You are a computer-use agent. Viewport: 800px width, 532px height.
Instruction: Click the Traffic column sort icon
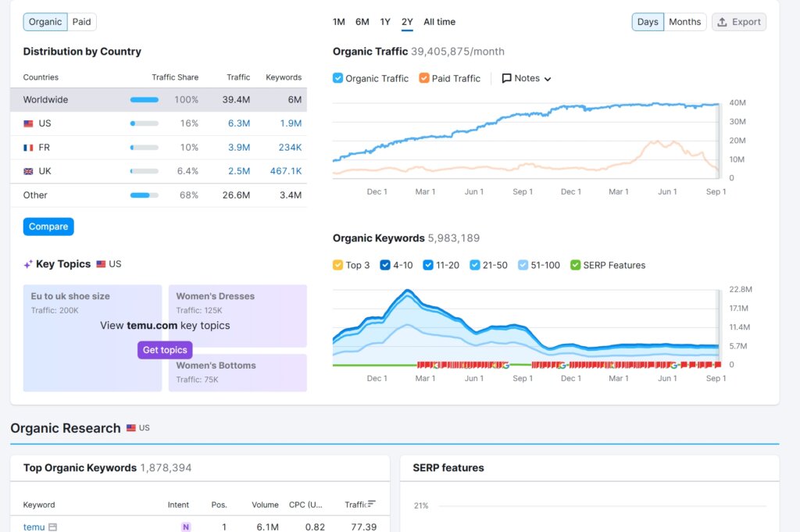(372, 504)
